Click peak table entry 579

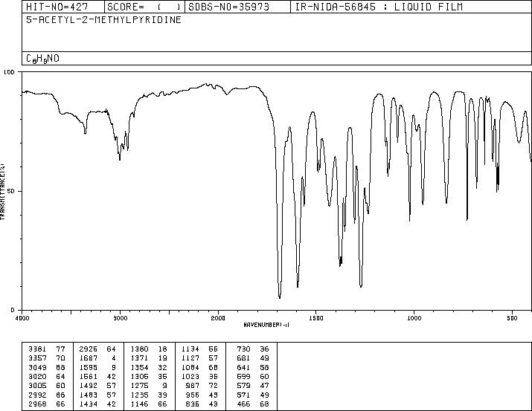[x=243, y=386]
